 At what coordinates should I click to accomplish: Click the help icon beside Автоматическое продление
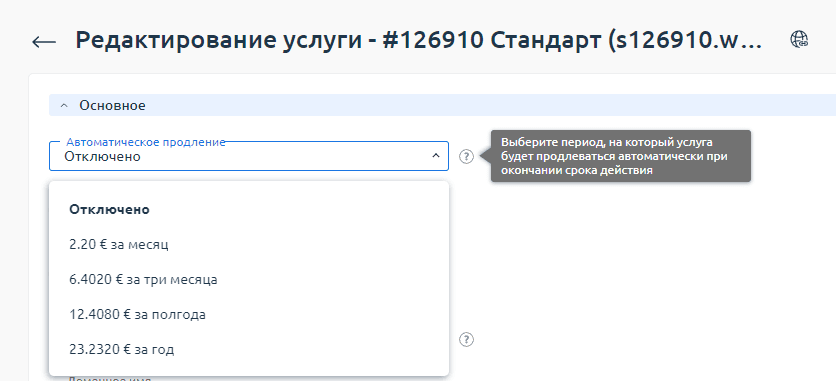tap(467, 157)
